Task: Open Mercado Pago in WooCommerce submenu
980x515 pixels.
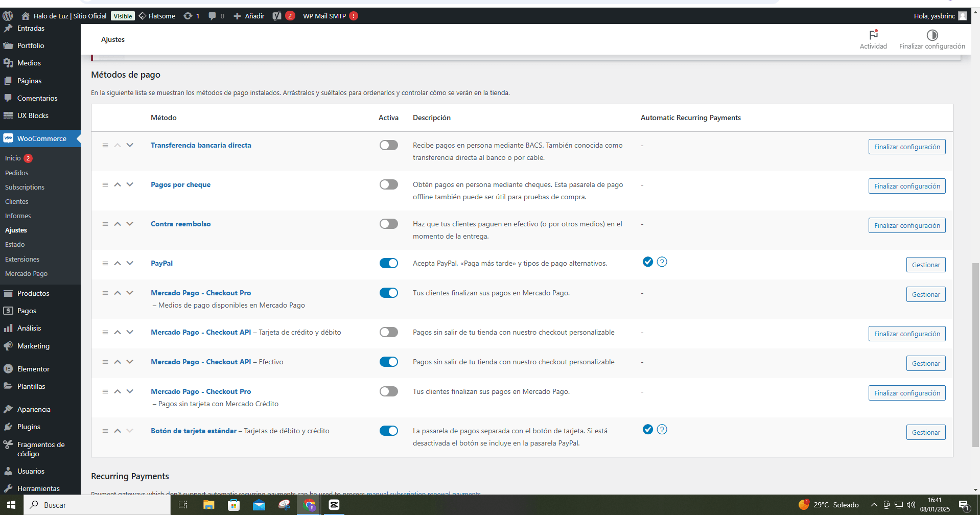Action: pos(26,273)
